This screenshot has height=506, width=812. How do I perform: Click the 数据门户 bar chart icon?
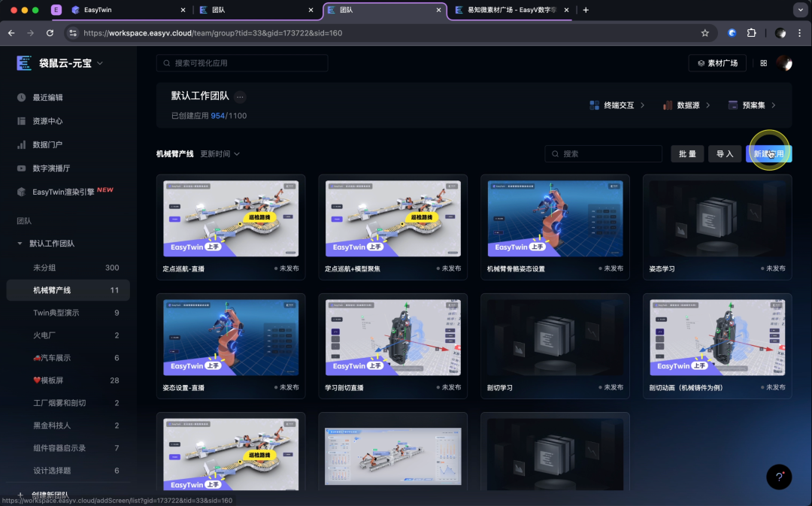[x=21, y=144]
